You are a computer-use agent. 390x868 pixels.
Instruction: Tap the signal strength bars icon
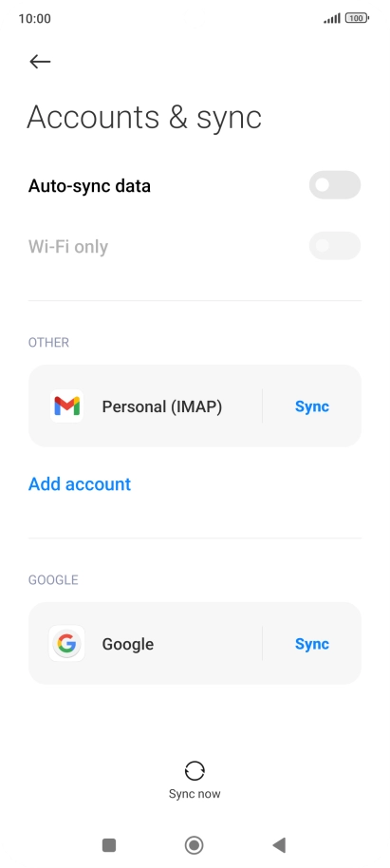332,19
